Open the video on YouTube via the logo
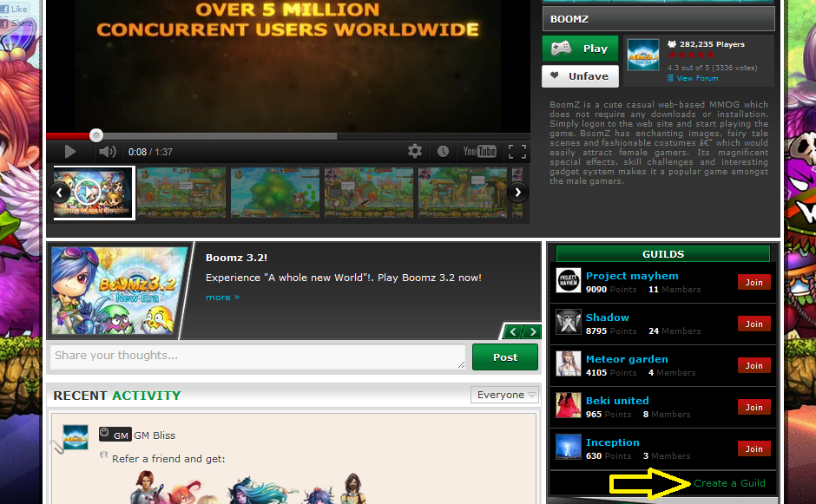Screen dimensions: 816x504 coord(479,151)
